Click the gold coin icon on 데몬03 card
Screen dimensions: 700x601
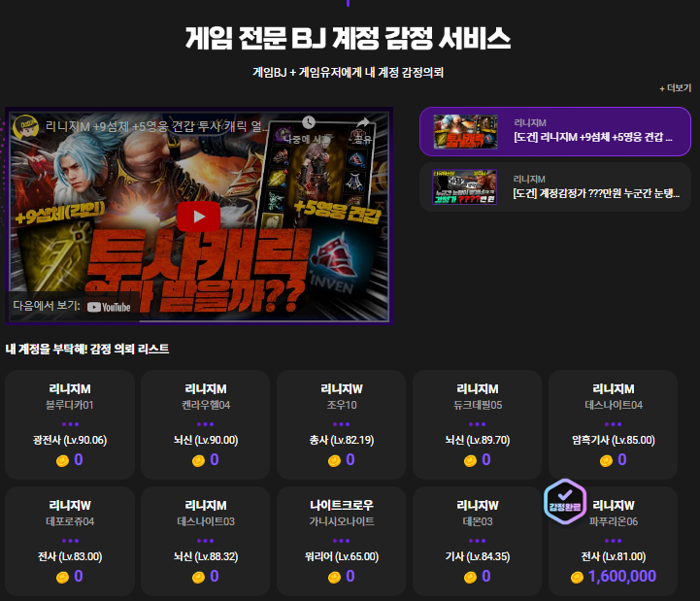[470, 578]
